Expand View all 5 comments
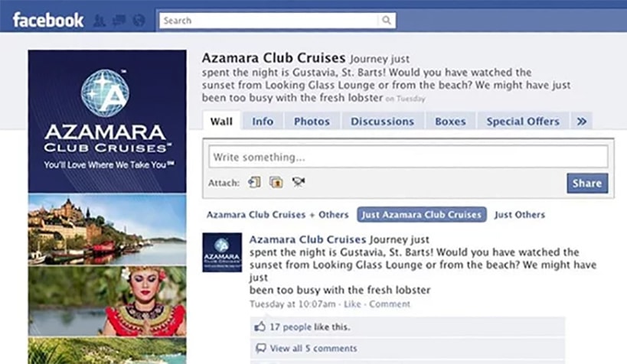Viewport: 627px width, 364px height. pos(313,349)
